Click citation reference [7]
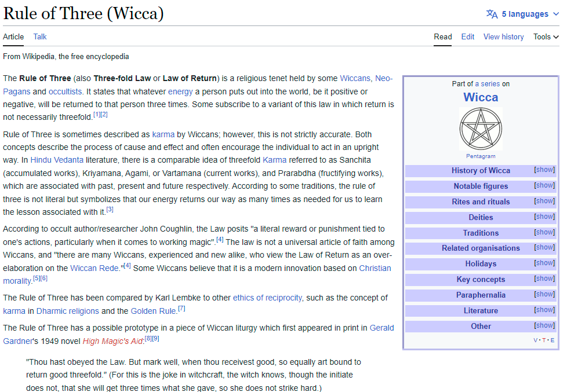This screenshot has width=578, height=392. click(x=181, y=309)
